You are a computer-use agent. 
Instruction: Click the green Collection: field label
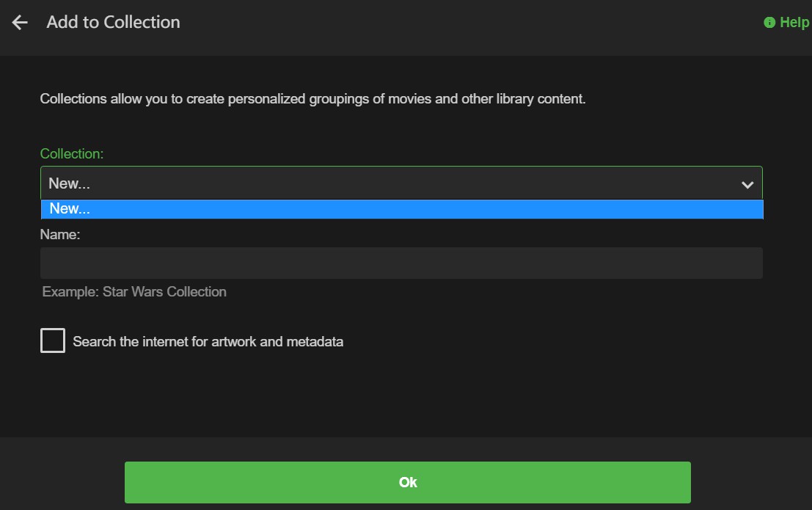[x=72, y=154]
